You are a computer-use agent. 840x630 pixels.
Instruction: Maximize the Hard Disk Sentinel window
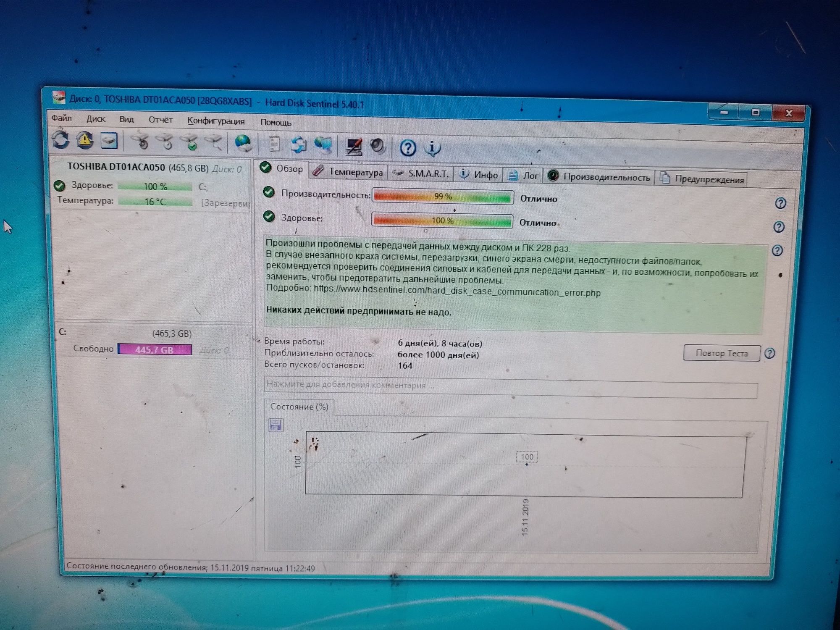[755, 113]
